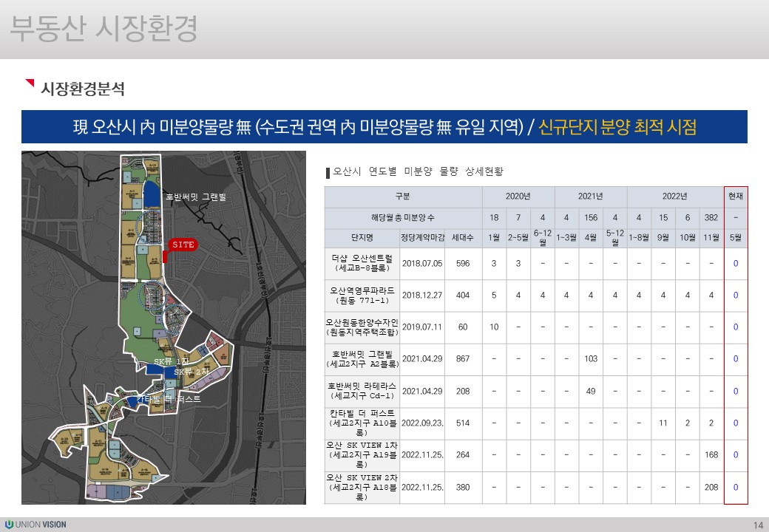The height and width of the screenshot is (532, 769).
Task: Click the 5월 current month header cell
Action: (x=736, y=238)
